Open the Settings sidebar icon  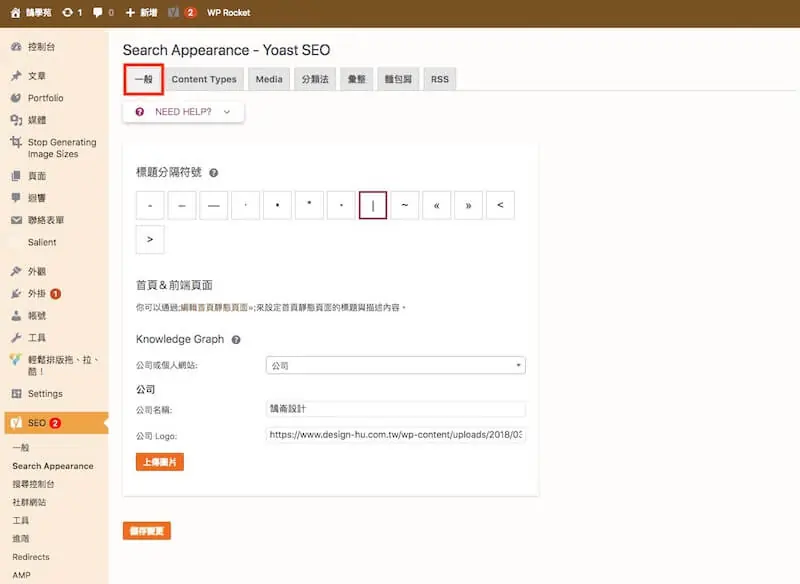coord(16,394)
